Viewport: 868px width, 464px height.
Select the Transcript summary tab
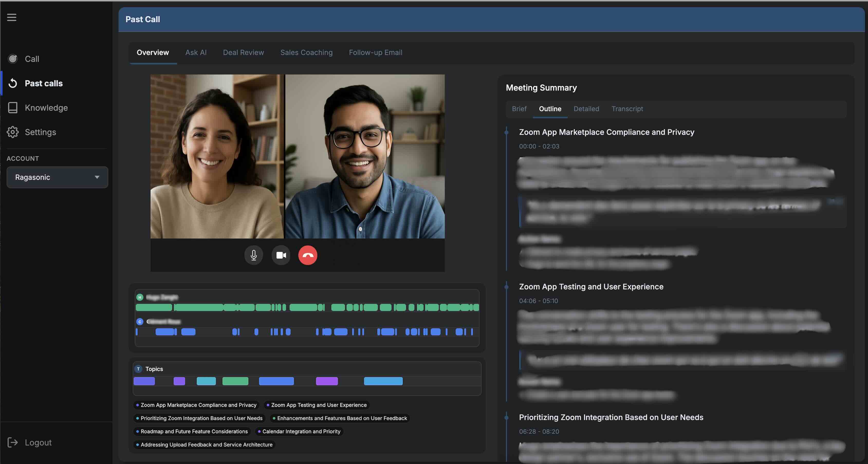627,109
